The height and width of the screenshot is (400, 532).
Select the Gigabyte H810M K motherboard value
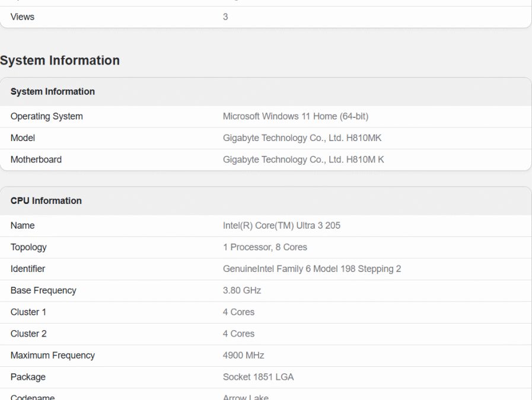pos(303,159)
